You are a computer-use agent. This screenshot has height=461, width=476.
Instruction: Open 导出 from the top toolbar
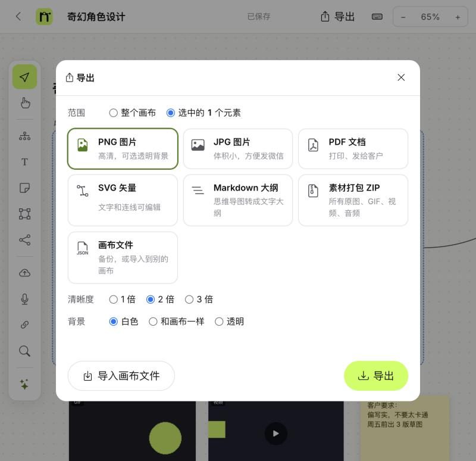(338, 17)
